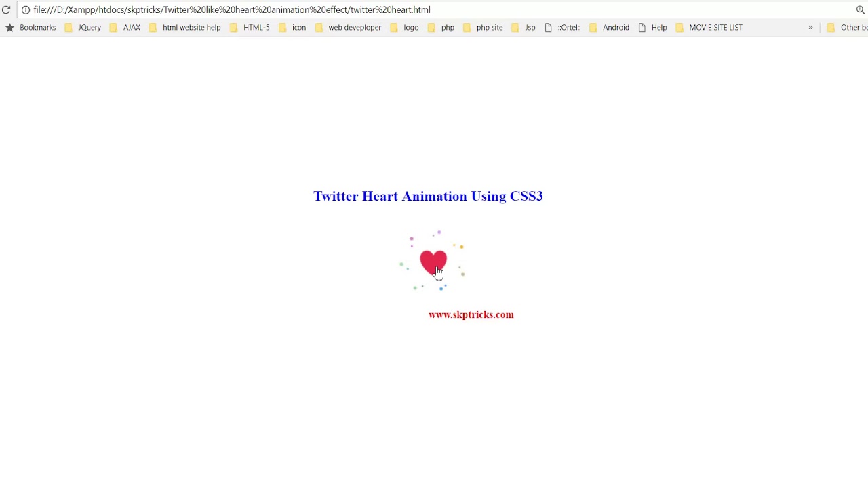Open the AJAX bookmark folder

point(125,27)
